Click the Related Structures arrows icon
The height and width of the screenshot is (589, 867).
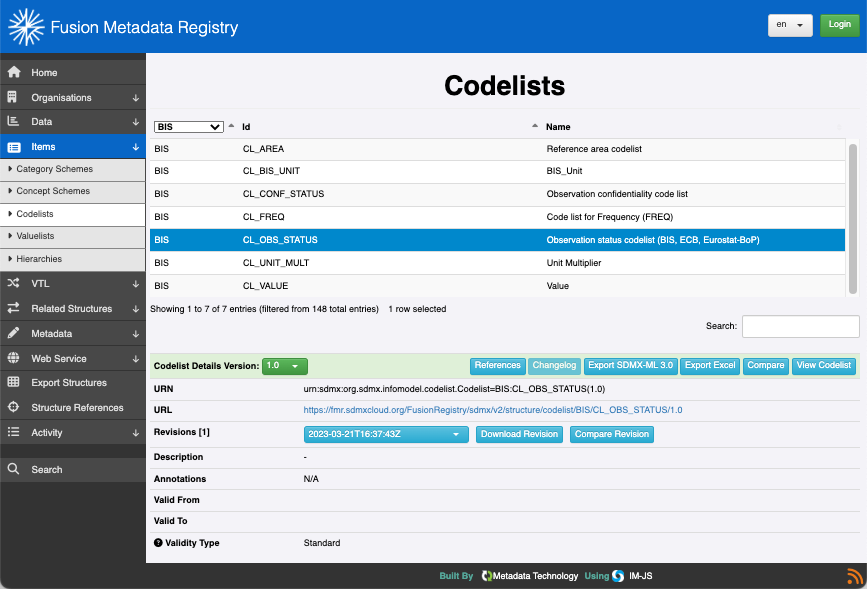tap(13, 308)
